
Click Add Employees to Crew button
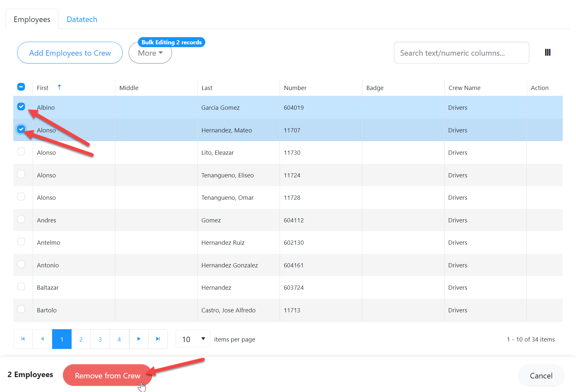tap(70, 53)
